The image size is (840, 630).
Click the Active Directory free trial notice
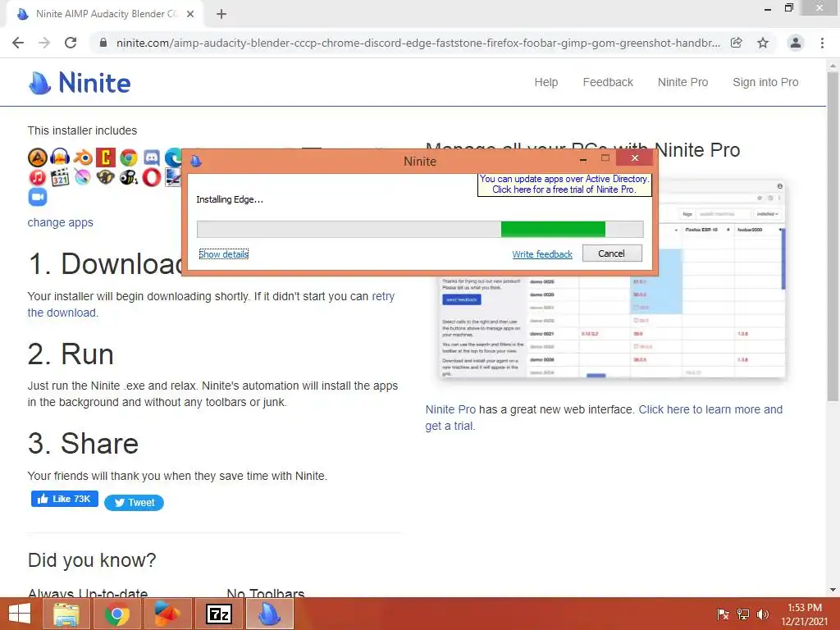(564, 185)
